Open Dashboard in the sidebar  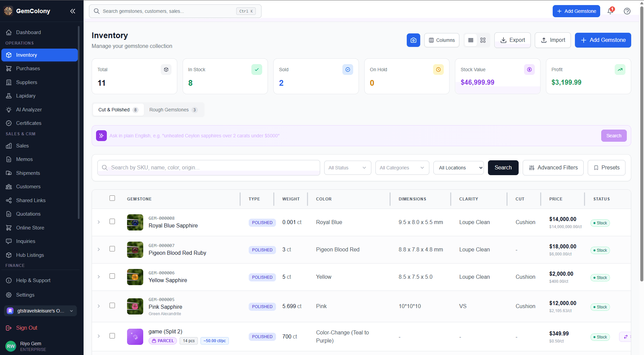pyautogui.click(x=40, y=32)
